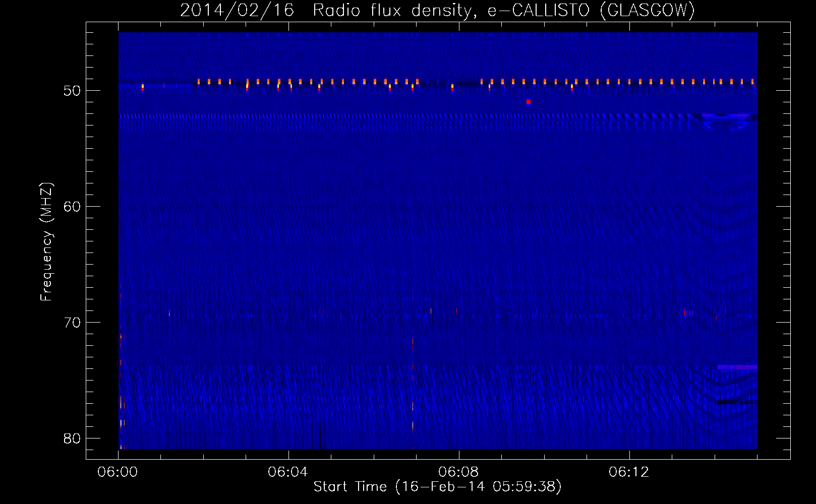The width and height of the screenshot is (816, 504).
Task: Click the plot title mentioning e-CALLISTO (GLASGOW)
Action: click(x=437, y=10)
